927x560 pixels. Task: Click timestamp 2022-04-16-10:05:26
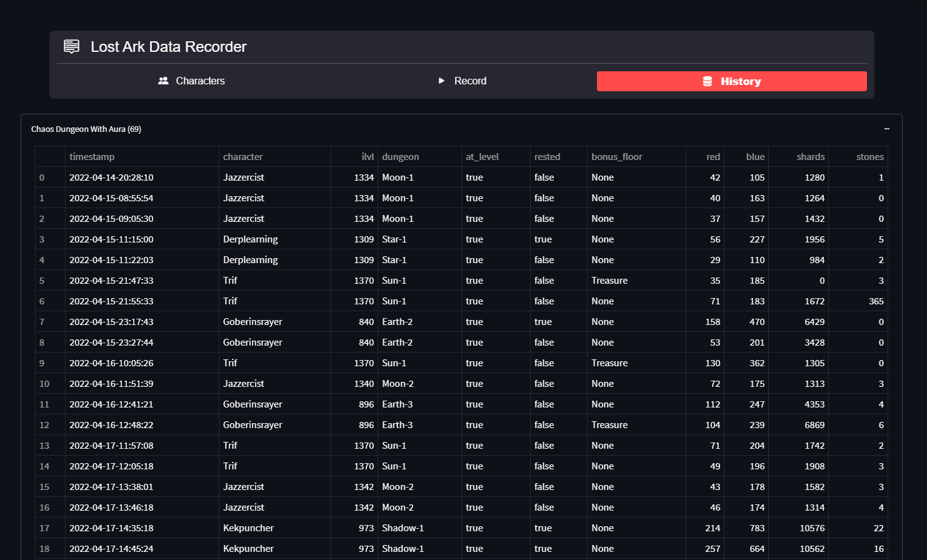pos(142,363)
